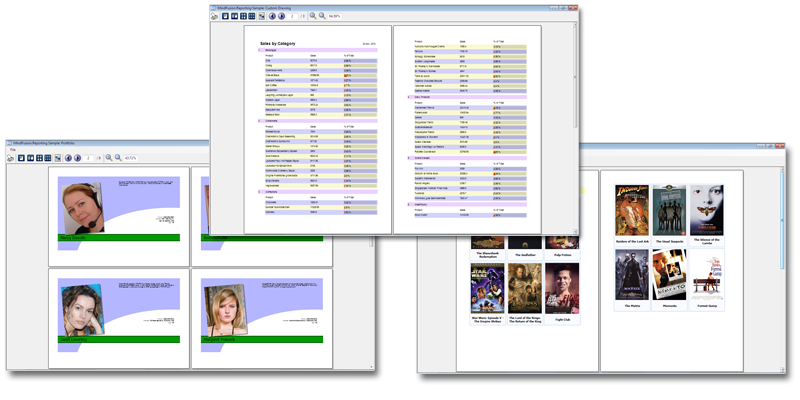800x400 pixels.
Task: Select single page view in Custom Drawing window
Action: coord(226,16)
